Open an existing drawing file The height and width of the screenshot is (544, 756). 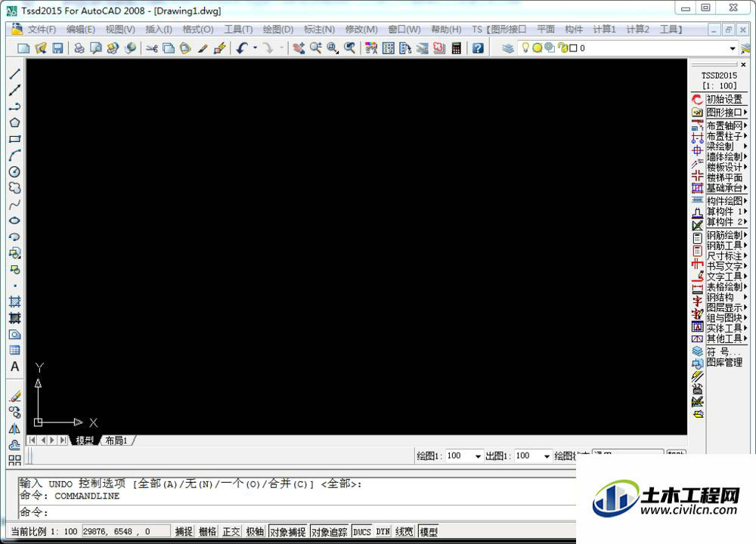coord(41,48)
